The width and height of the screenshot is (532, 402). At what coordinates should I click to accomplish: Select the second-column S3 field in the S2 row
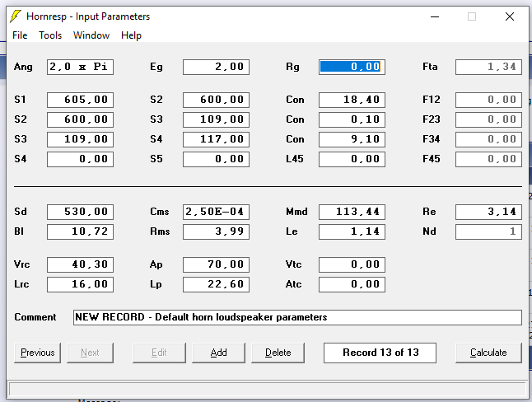point(216,119)
